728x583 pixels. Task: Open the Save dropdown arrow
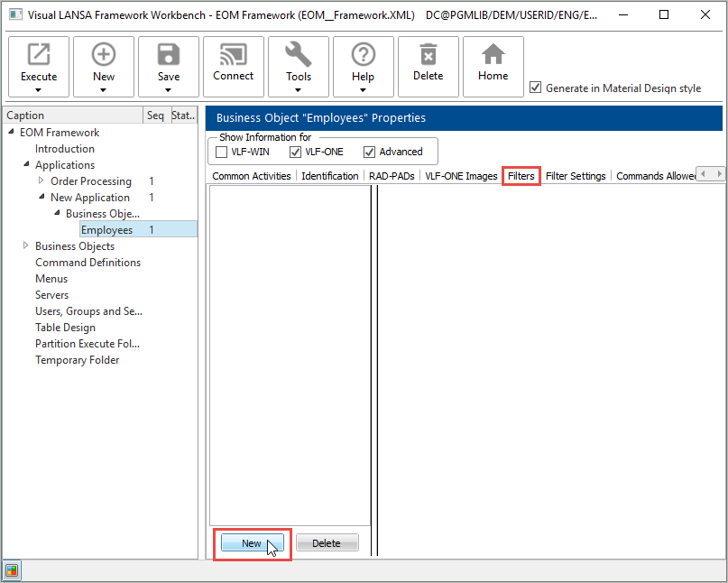[169, 90]
